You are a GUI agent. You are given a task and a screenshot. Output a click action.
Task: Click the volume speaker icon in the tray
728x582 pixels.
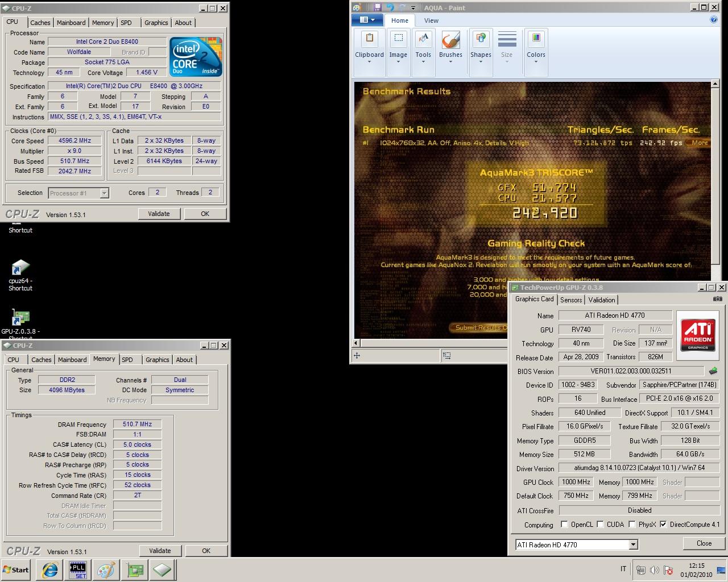click(654, 570)
